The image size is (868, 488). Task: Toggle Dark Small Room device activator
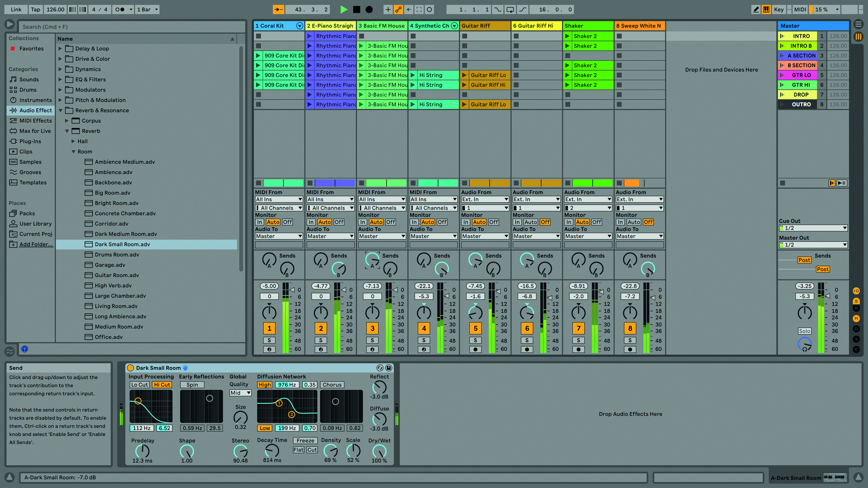pos(130,368)
